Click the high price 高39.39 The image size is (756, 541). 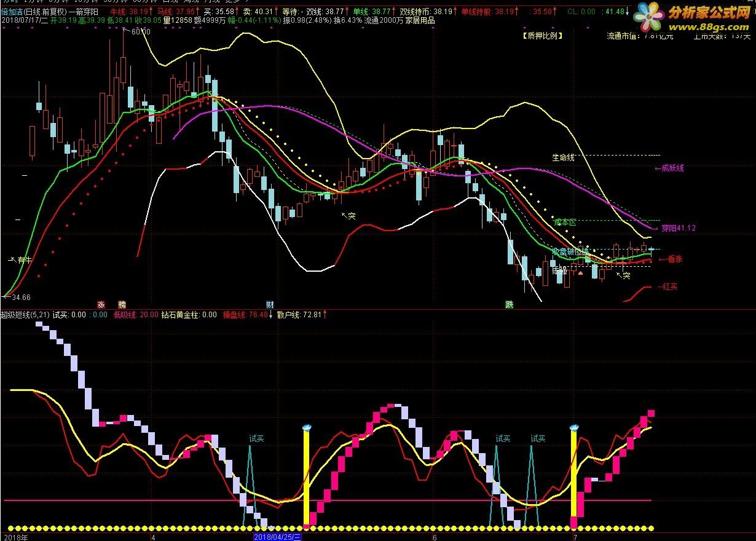(90, 20)
